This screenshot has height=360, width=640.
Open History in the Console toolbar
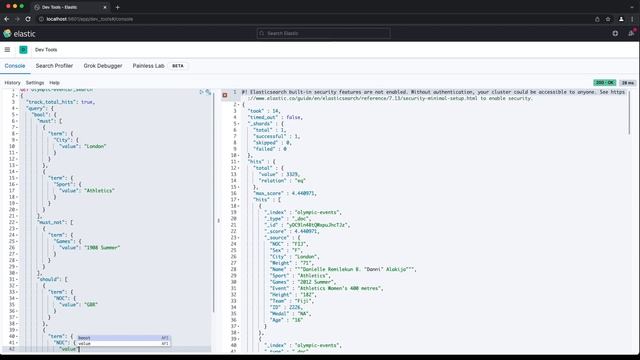click(12, 82)
